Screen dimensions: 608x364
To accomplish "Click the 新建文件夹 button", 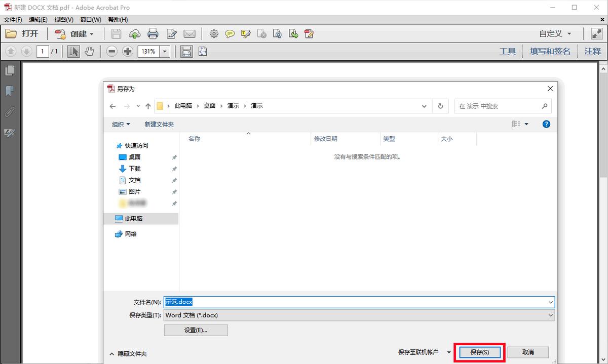I will click(159, 124).
